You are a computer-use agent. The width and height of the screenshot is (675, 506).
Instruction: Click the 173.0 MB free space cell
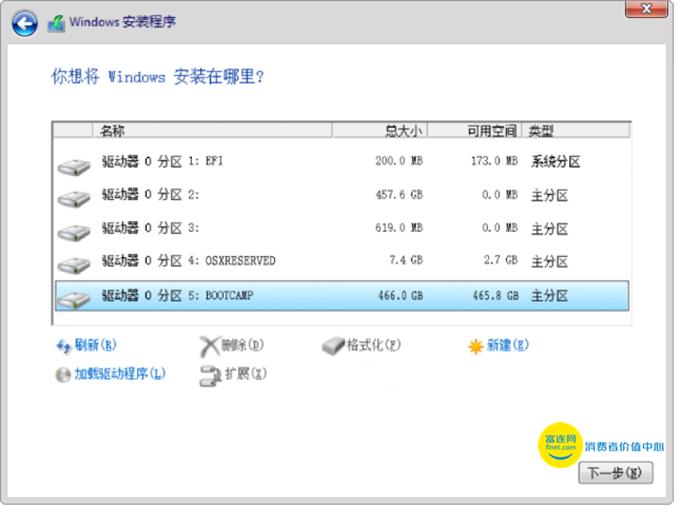[x=494, y=161]
